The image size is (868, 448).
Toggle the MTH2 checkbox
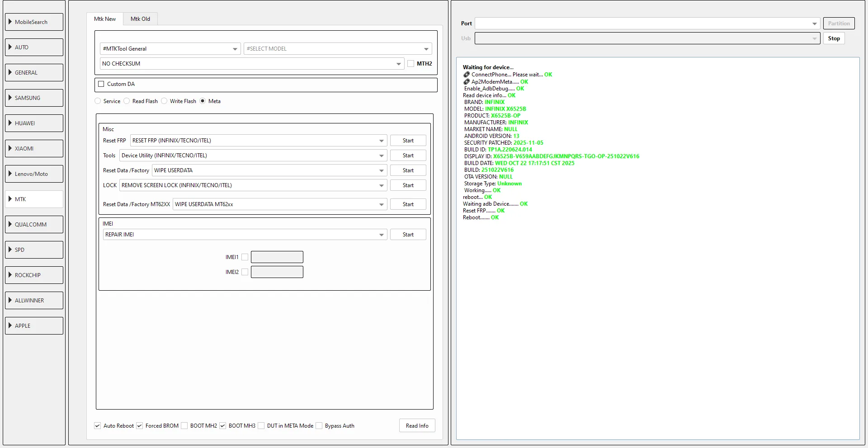pyautogui.click(x=410, y=64)
